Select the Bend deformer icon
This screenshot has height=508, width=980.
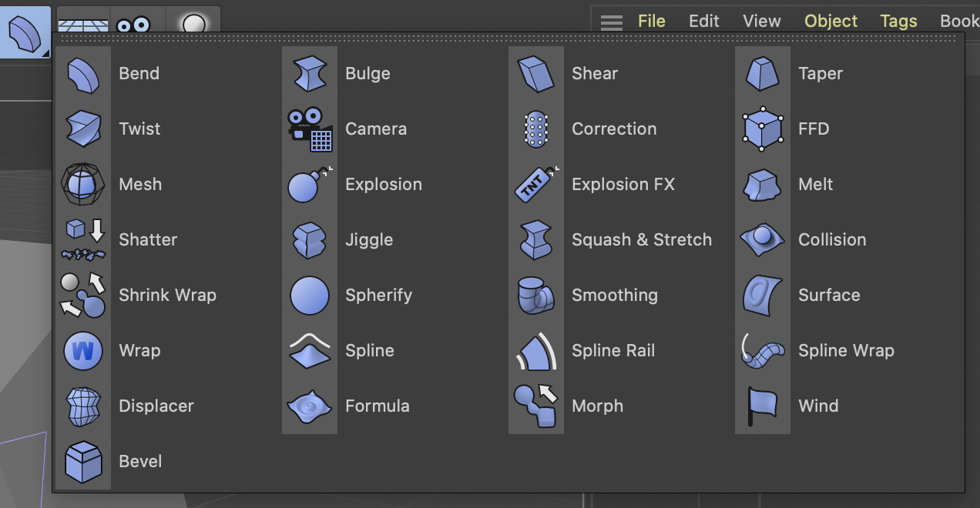(x=83, y=75)
